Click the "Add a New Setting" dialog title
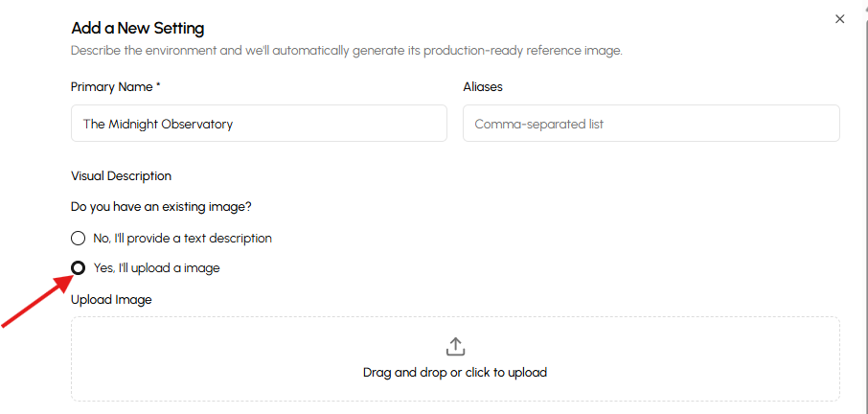The width and height of the screenshot is (868, 414). pyautogui.click(x=137, y=29)
